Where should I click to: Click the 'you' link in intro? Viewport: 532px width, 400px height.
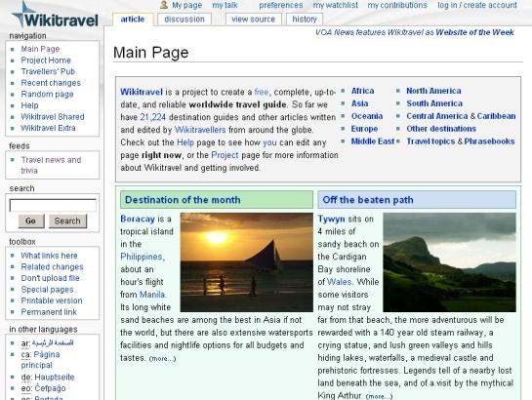click(269, 142)
